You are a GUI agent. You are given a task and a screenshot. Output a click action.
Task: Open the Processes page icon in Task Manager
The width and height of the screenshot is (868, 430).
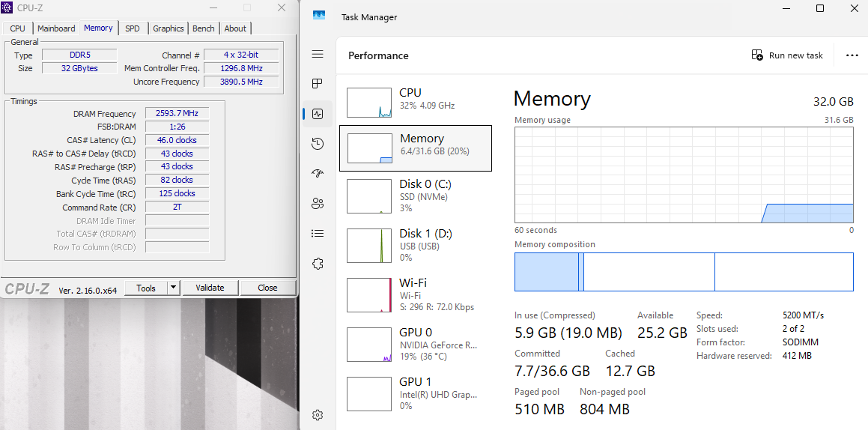[318, 84]
